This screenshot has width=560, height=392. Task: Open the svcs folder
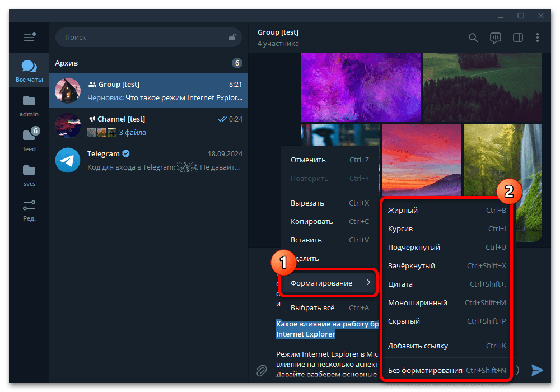(x=29, y=175)
